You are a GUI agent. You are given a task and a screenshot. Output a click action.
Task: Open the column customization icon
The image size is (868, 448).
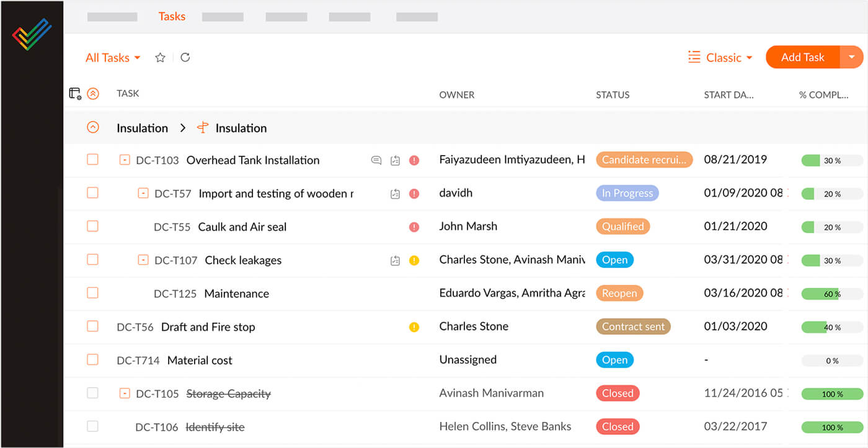(x=75, y=94)
